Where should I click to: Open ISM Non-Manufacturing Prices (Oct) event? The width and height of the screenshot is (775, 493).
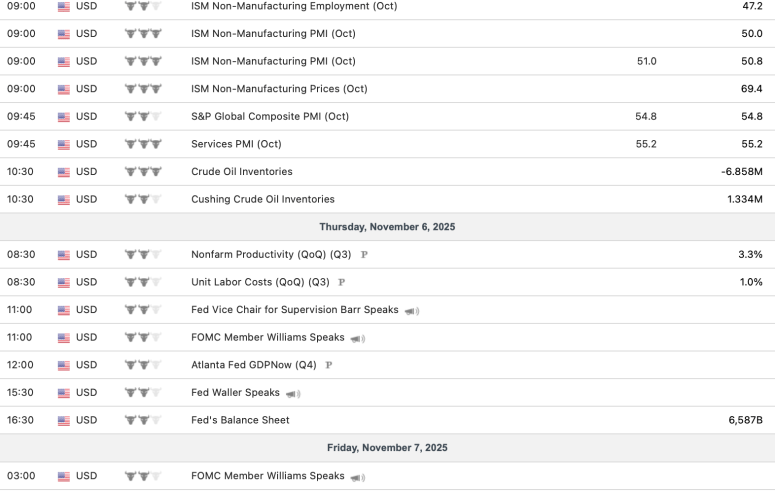[279, 89]
